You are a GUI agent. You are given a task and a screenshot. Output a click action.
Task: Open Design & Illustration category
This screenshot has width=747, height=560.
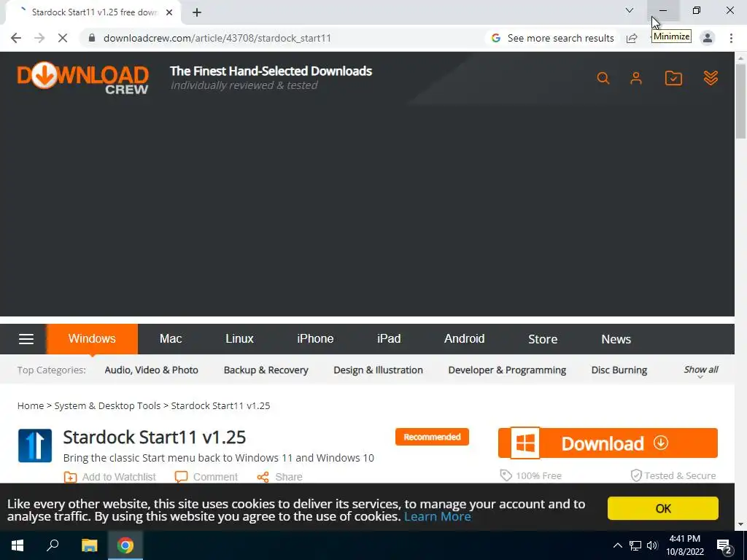pyautogui.click(x=379, y=370)
